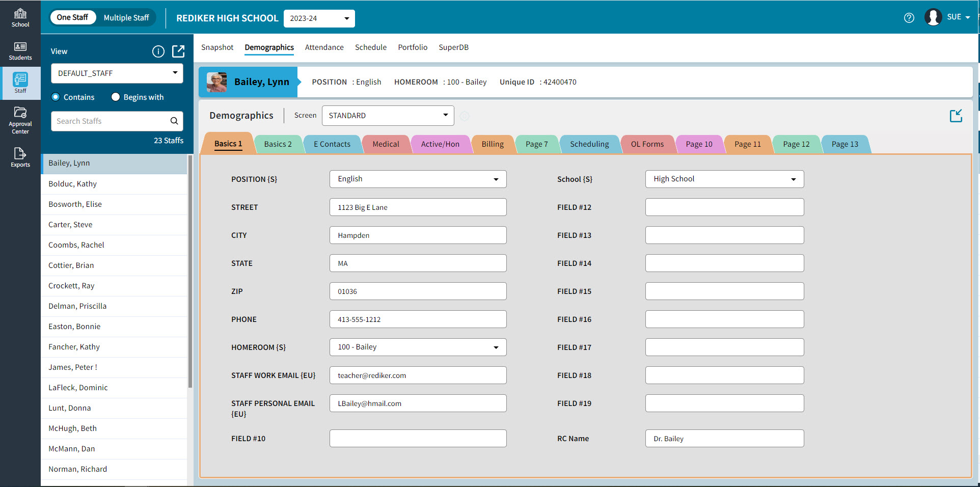The height and width of the screenshot is (487, 980).
Task: Select the Billing tab
Action: point(493,144)
